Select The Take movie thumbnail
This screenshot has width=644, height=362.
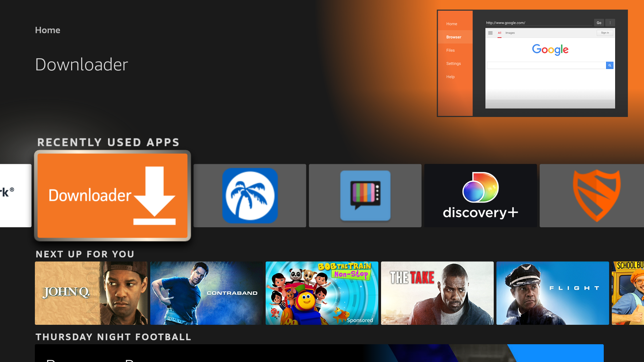pyautogui.click(x=437, y=293)
